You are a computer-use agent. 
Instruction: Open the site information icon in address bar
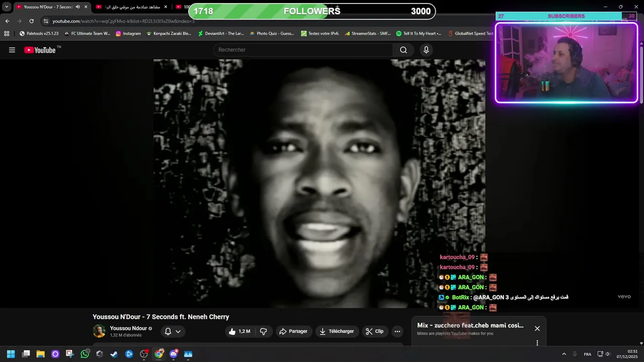[46, 21]
